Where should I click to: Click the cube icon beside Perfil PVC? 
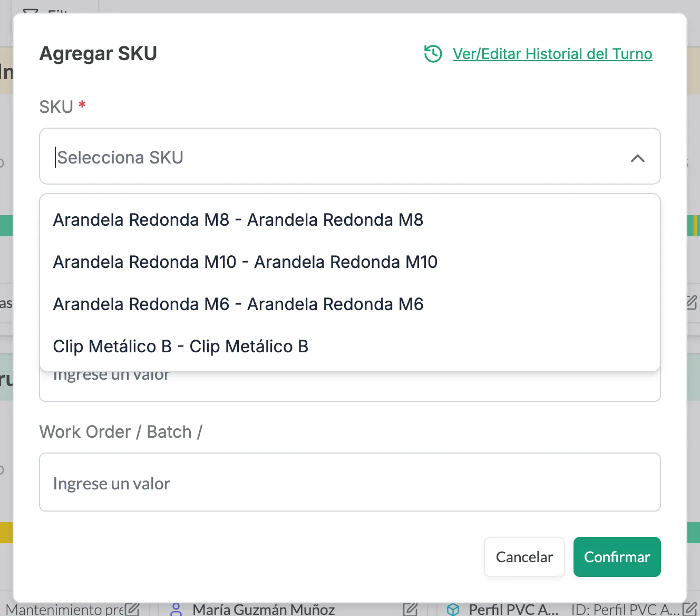click(x=453, y=610)
